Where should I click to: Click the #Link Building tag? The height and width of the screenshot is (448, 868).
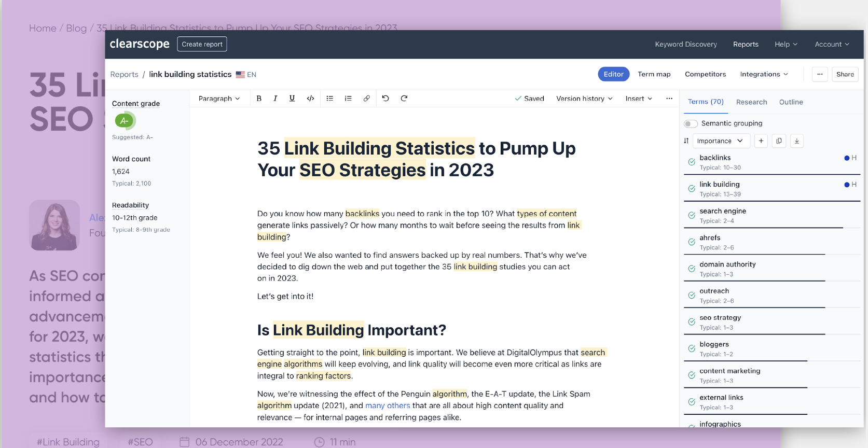(68, 442)
